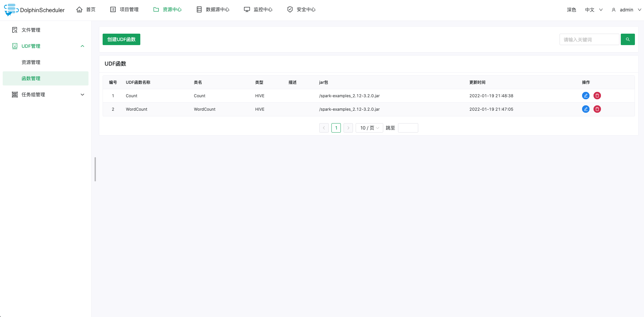This screenshot has width=644, height=317.
Task: Click the monitor center screen icon
Action: tap(247, 9)
